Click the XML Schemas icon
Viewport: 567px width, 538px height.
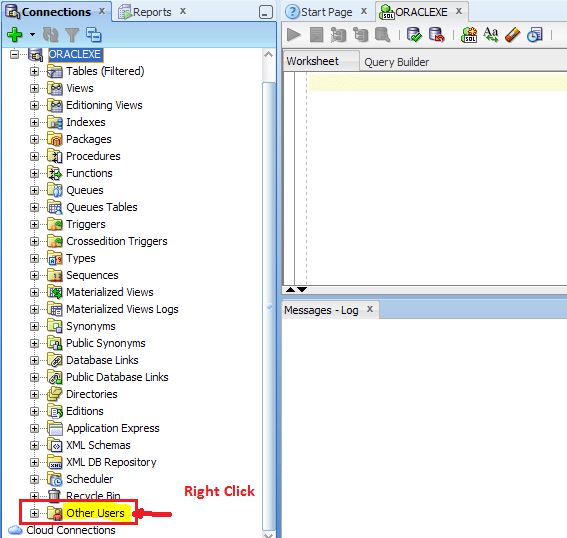(55, 445)
